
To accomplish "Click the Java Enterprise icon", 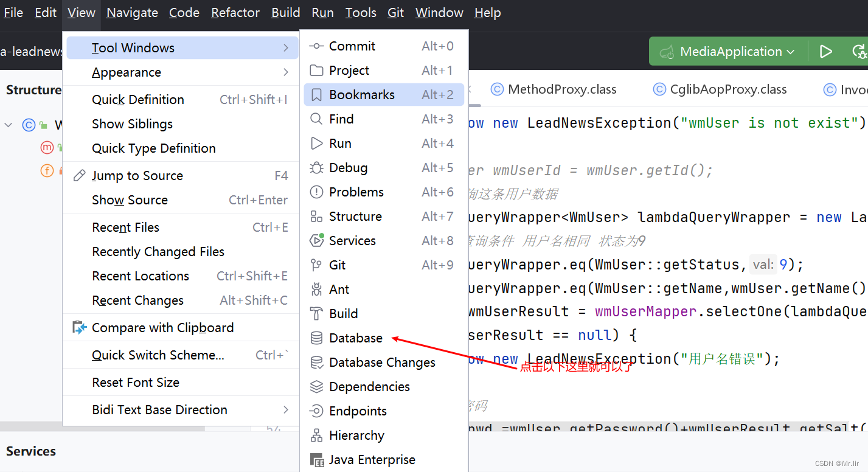I will [x=316, y=460].
